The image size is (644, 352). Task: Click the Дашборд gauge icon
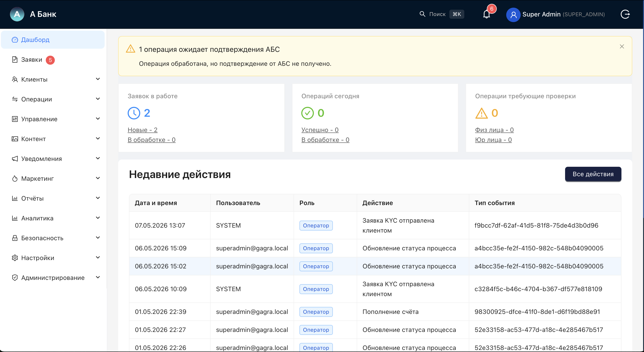pos(15,40)
